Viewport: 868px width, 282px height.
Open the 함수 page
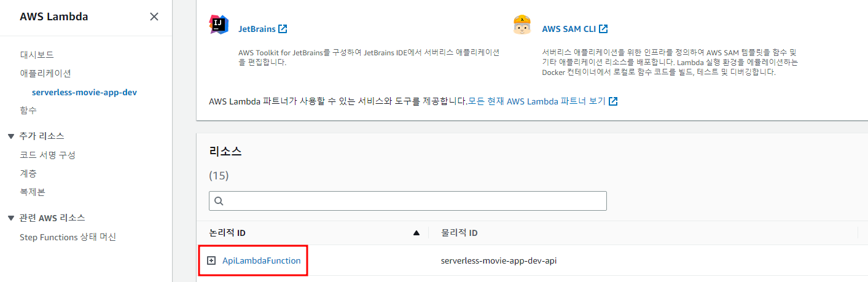point(28,111)
